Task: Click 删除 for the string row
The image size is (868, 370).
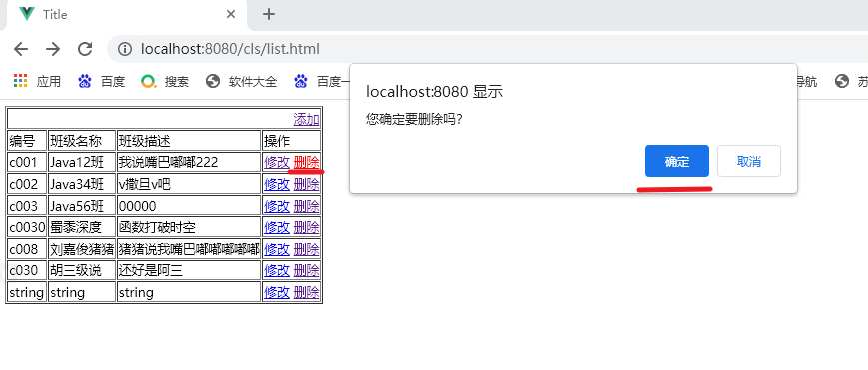Action: [306, 292]
